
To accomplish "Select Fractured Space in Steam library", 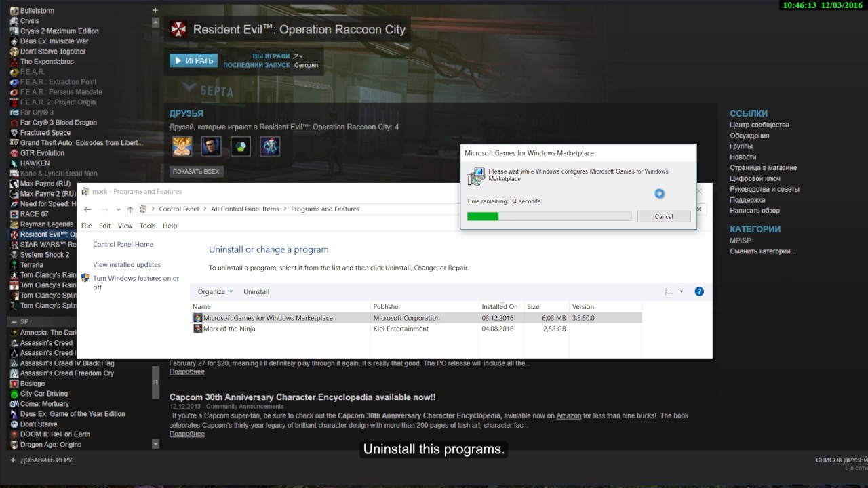I will click(x=45, y=133).
